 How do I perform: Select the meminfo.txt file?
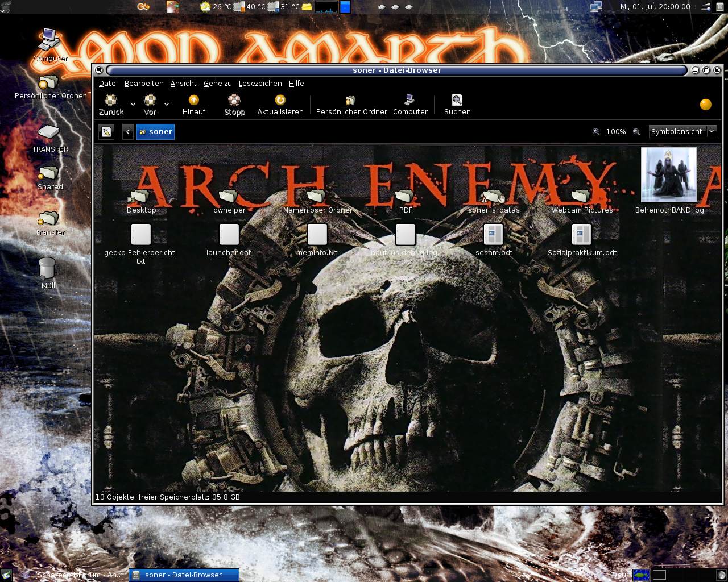317,239
